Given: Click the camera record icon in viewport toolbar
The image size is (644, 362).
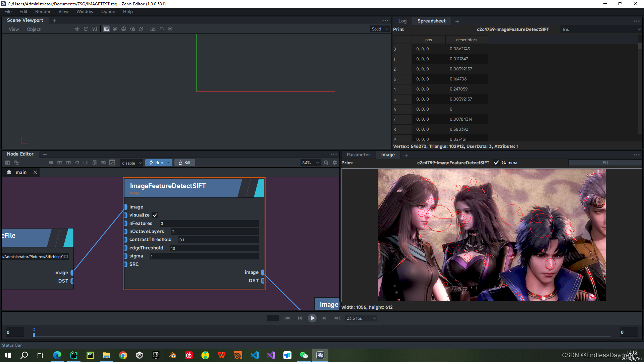Looking at the screenshot, I should tap(162, 29).
